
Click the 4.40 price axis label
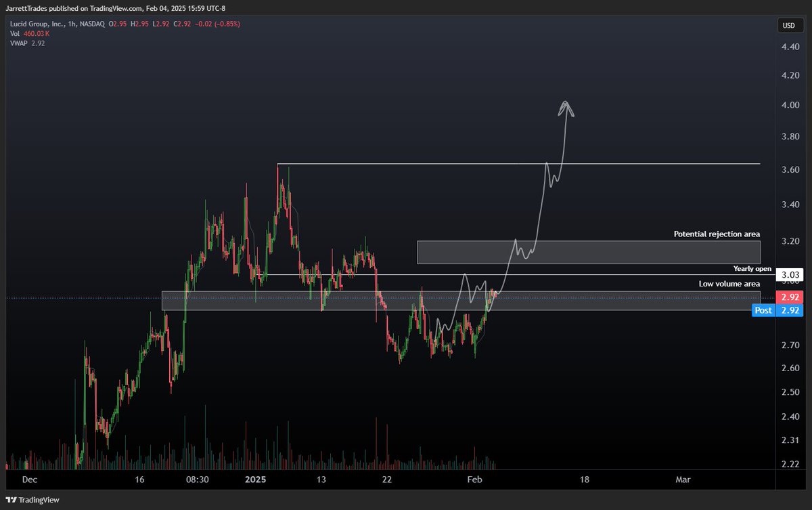pos(790,47)
